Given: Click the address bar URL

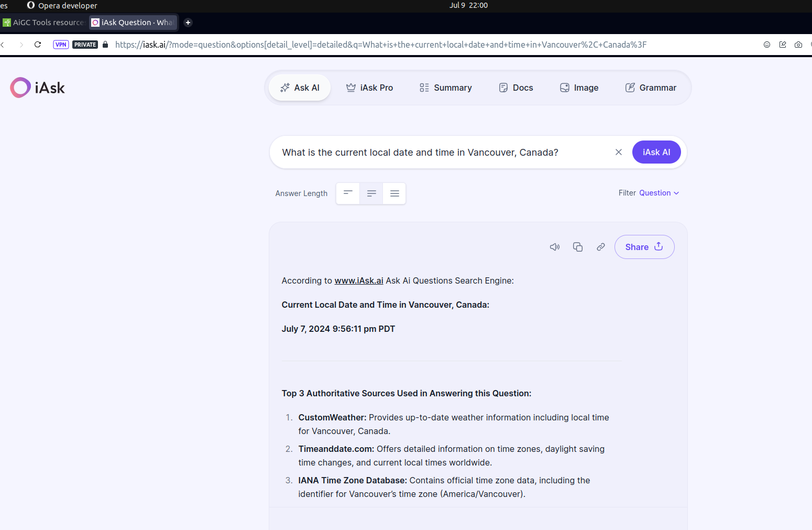Looking at the screenshot, I should click(x=381, y=45).
